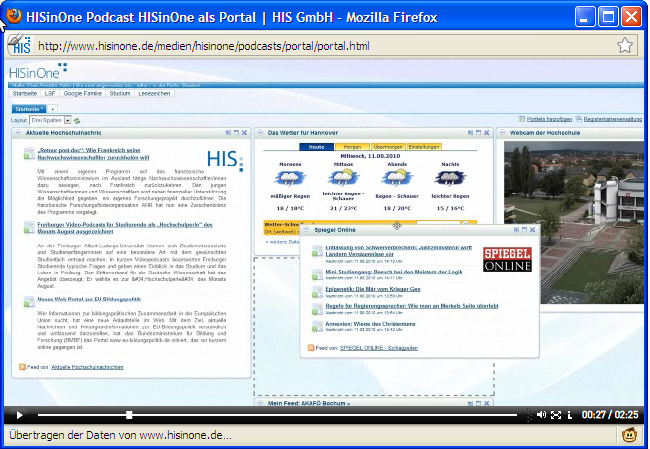Bookmark this page with the star icon
This screenshot has width=650, height=449.
[625, 45]
